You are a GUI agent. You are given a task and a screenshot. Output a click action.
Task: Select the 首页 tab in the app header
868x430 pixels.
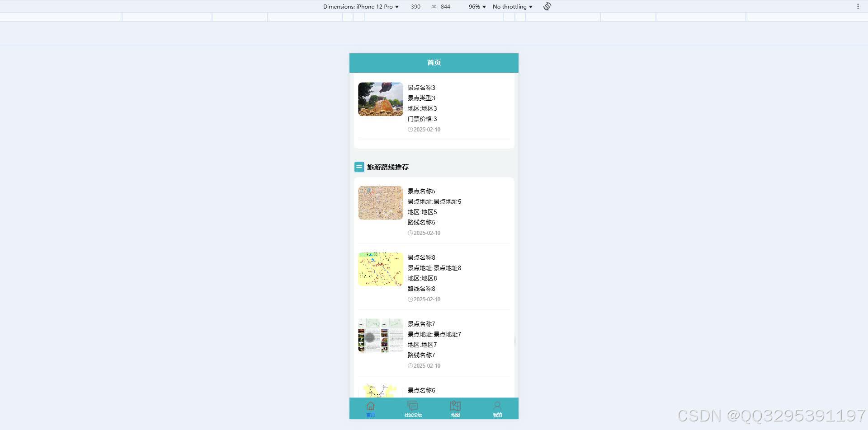tap(434, 63)
